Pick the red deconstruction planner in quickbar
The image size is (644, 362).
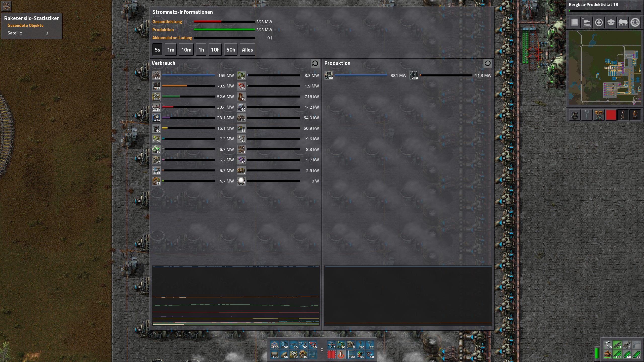coord(332,354)
